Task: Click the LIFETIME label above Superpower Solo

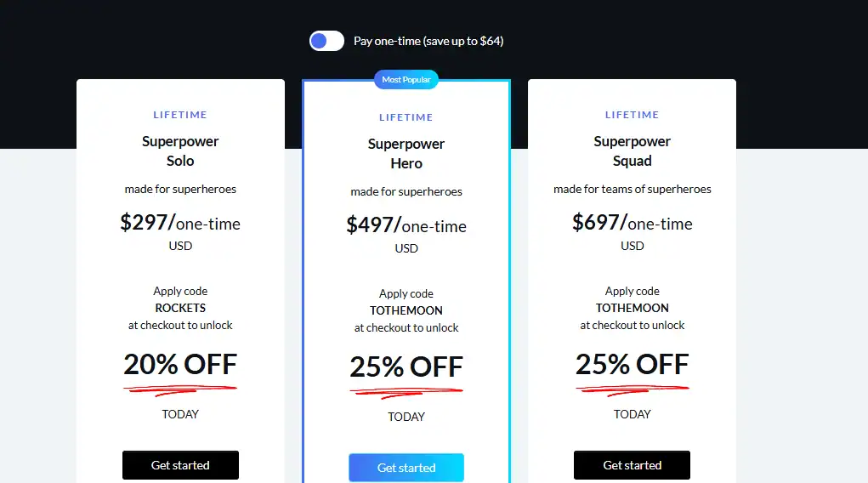Action: (180, 115)
